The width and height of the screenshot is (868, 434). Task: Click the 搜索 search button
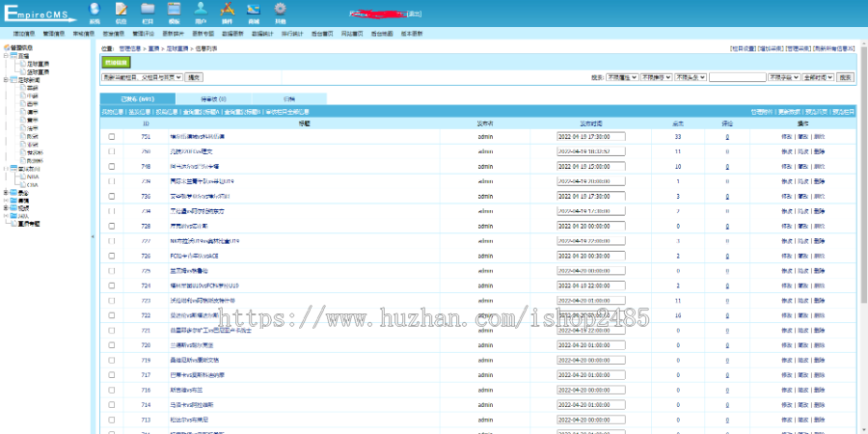coord(845,77)
